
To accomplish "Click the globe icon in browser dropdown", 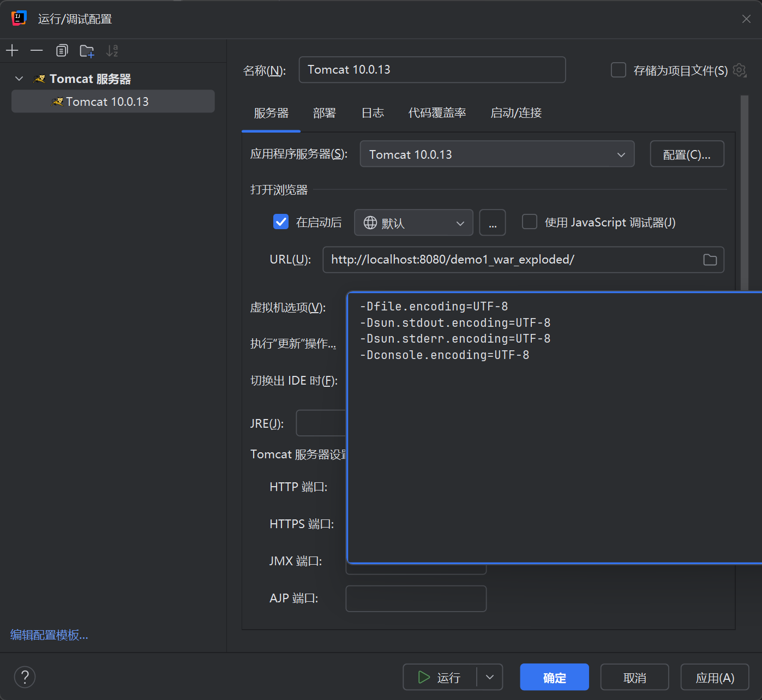I will pyautogui.click(x=370, y=223).
